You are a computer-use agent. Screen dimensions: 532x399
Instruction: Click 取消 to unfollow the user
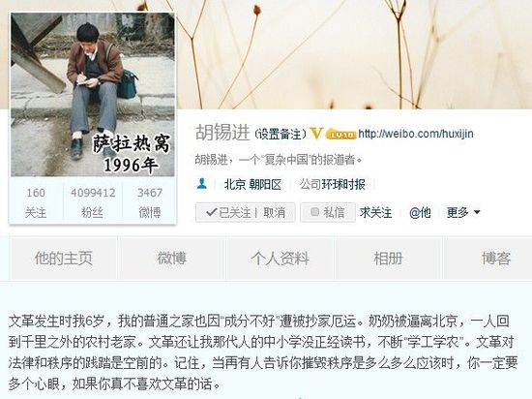click(x=274, y=213)
